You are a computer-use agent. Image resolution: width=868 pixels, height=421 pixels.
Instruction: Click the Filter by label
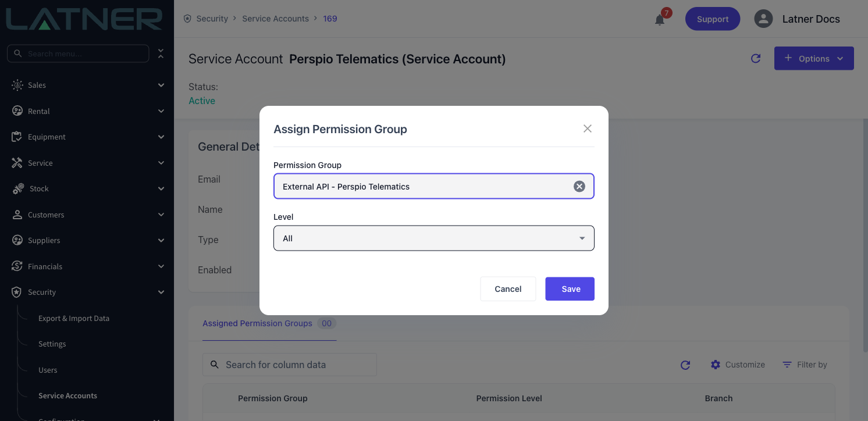pyautogui.click(x=812, y=365)
